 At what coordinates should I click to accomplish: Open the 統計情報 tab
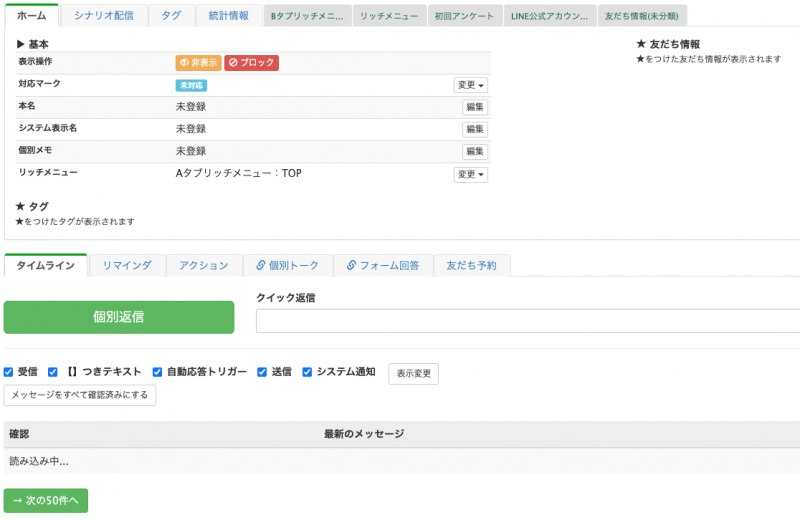pos(229,15)
